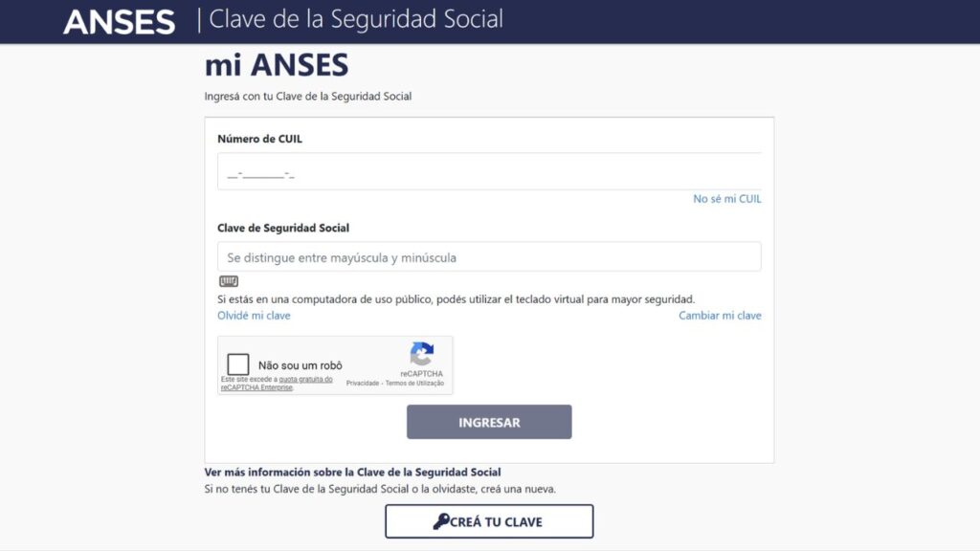Viewport: 980px width, 551px height.
Task: Open the "reCAPTCHA Enterprise" link
Action: pyautogui.click(x=256, y=387)
